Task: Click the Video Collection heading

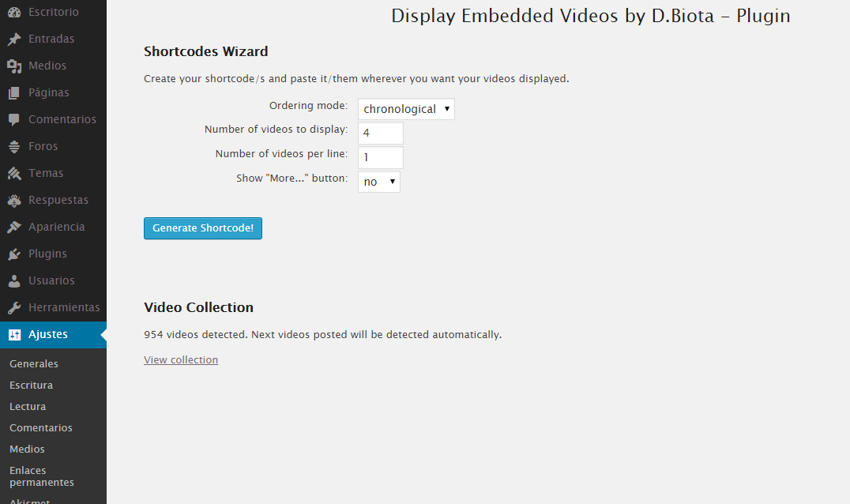Action: 198,307
